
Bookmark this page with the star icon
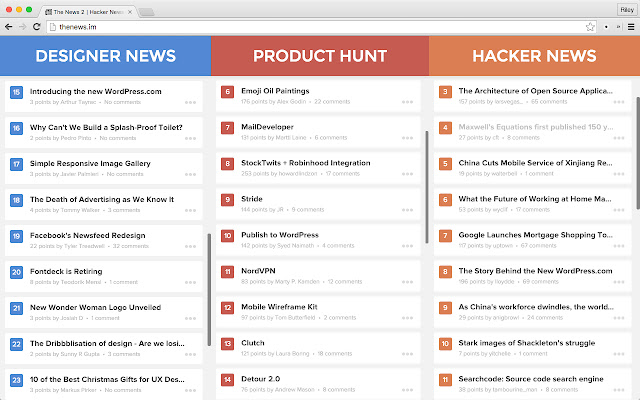pos(591,26)
